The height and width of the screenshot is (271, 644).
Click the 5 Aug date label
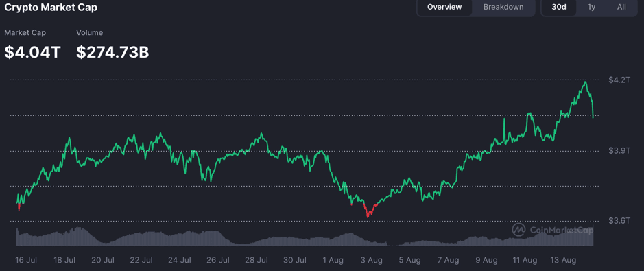[410, 260]
